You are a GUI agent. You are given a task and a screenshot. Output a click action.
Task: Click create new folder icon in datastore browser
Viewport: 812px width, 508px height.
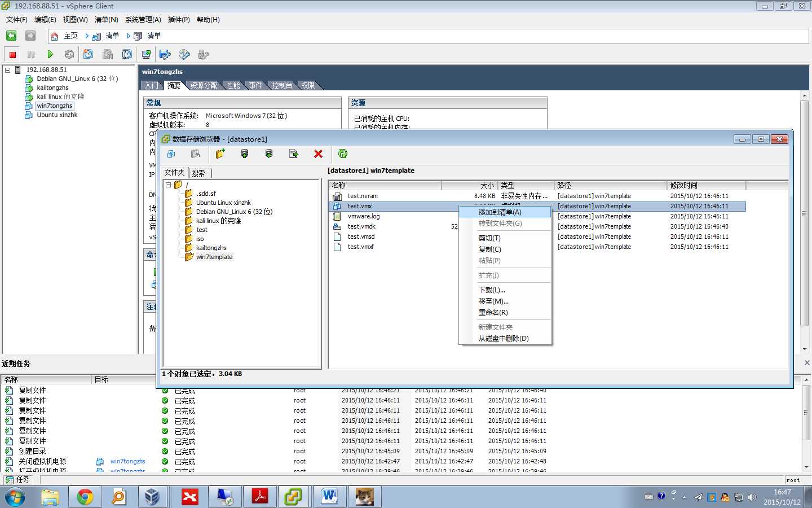tap(220, 154)
